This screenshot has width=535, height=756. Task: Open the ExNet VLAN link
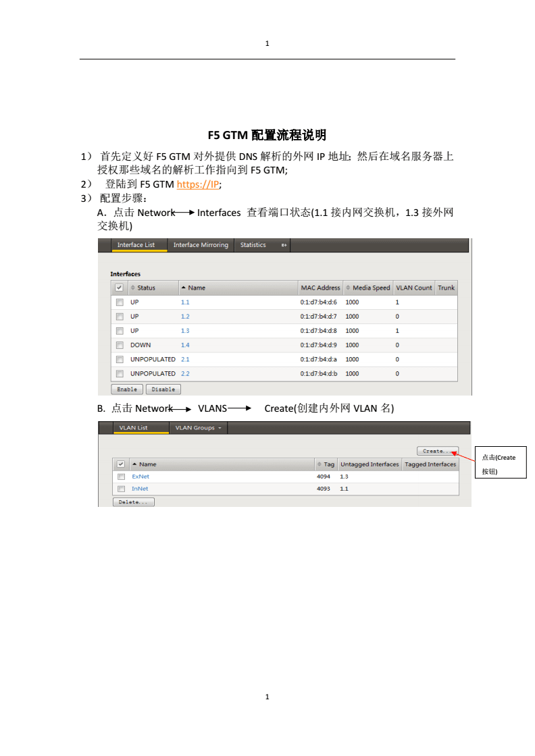[x=141, y=477]
